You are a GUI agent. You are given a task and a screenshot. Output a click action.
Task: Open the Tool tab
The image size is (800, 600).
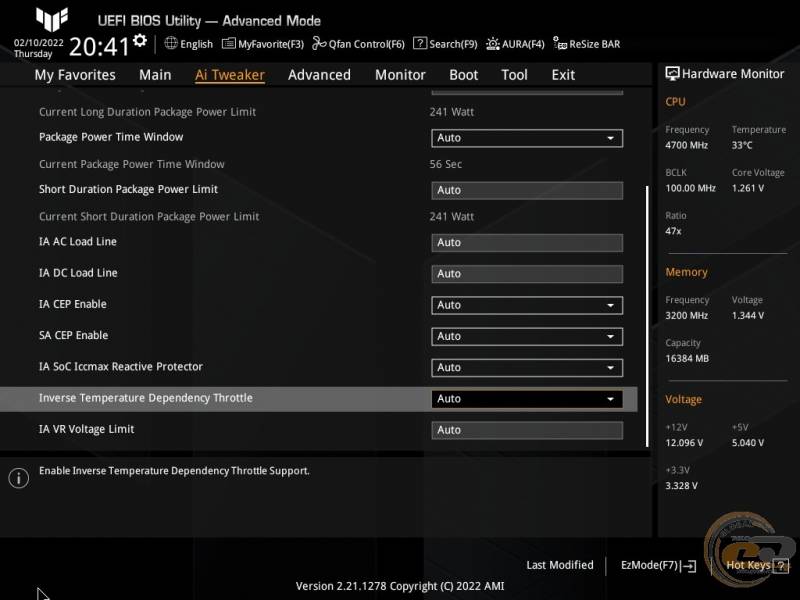click(514, 75)
